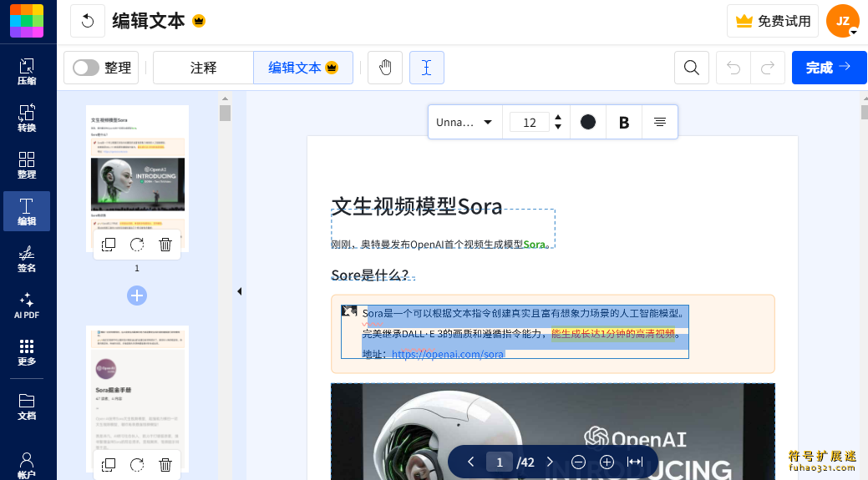The height and width of the screenshot is (480, 868).
Task: Open the search magnifier tool
Action: (692, 68)
